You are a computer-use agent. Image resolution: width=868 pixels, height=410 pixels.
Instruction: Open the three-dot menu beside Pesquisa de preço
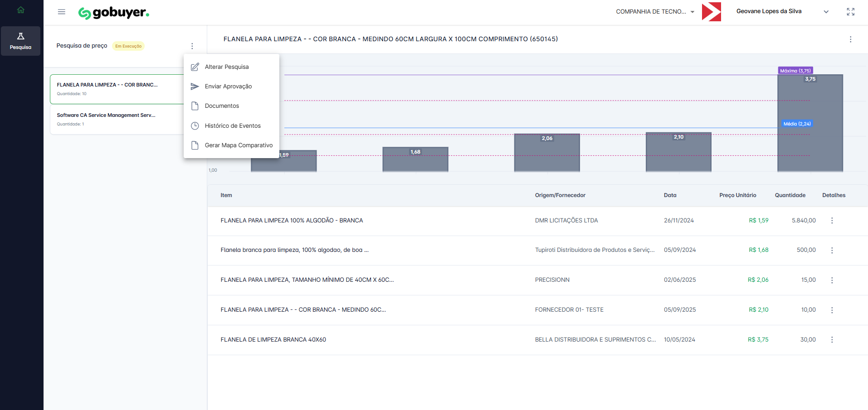pos(192,46)
